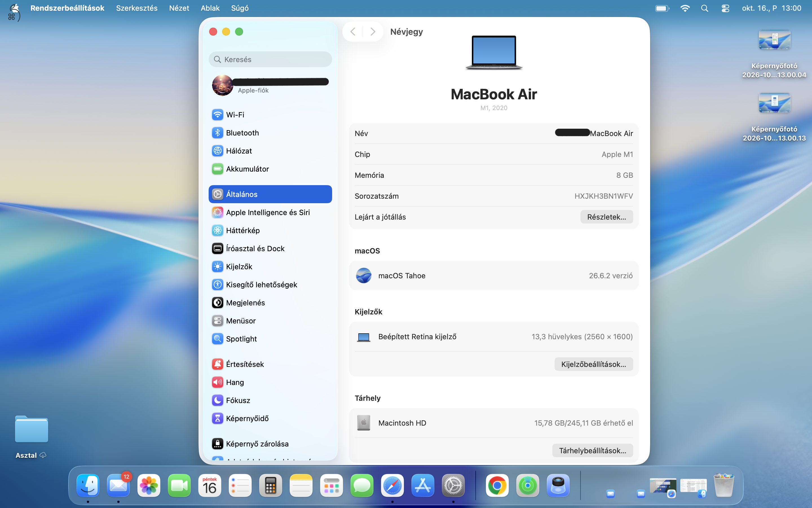Select Menüsor in the sidebar

click(270, 321)
